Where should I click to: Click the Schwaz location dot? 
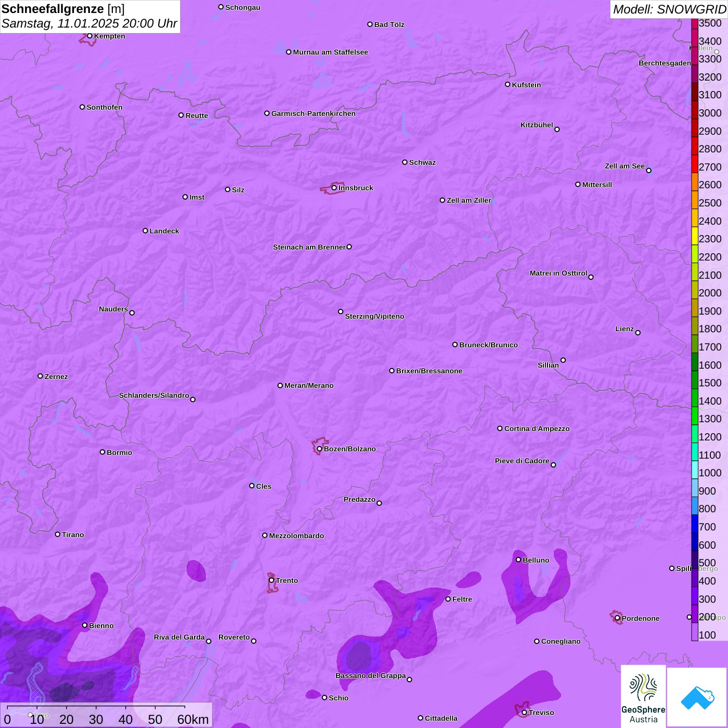[405, 162]
